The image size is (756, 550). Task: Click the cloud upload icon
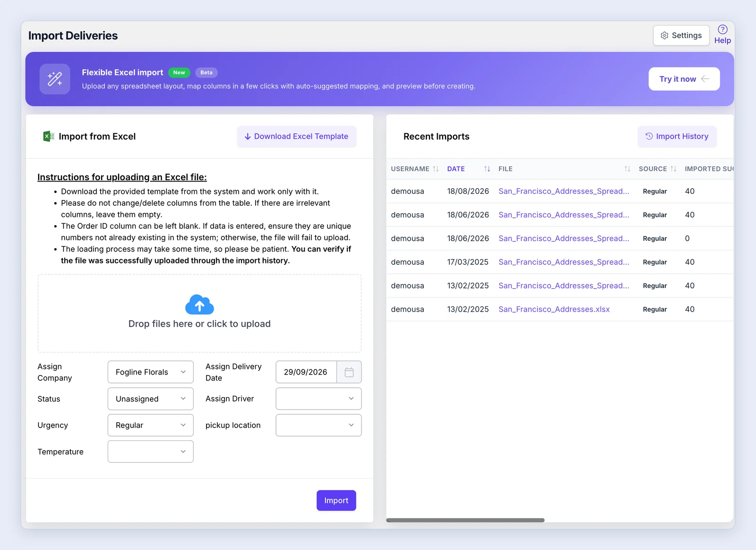click(x=199, y=305)
